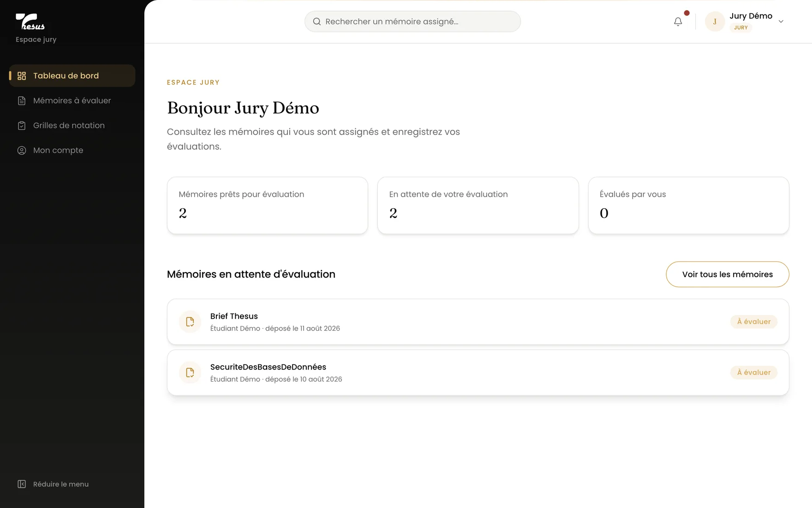Click the JURY role badge
The width and height of the screenshot is (812, 508).
click(x=740, y=28)
